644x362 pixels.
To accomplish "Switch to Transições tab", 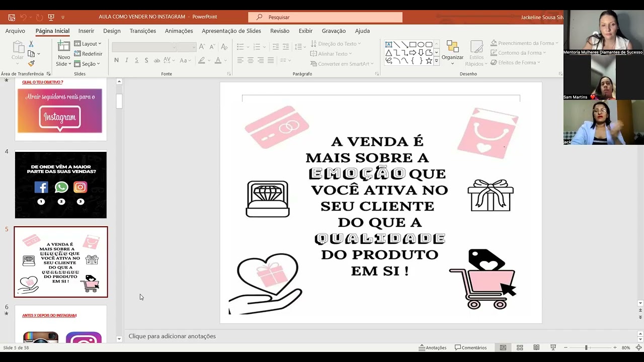I will tap(143, 31).
